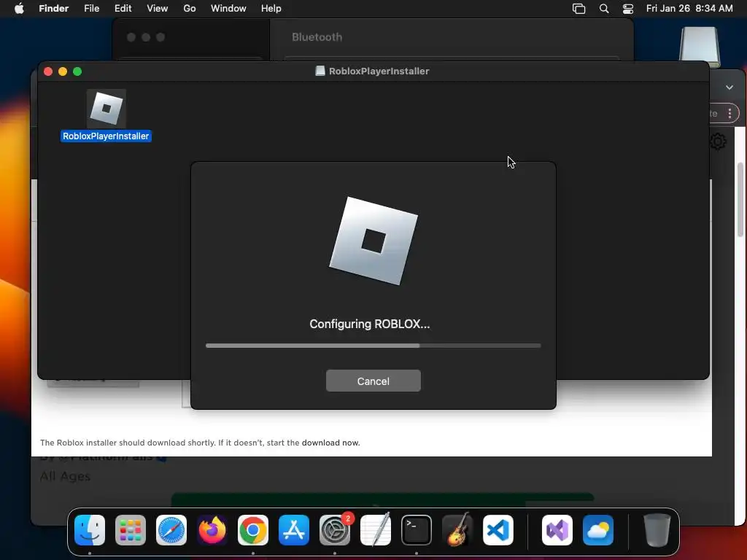Open System Settings from the Dock
Image resolution: width=747 pixels, height=560 pixels.
pyautogui.click(x=335, y=530)
